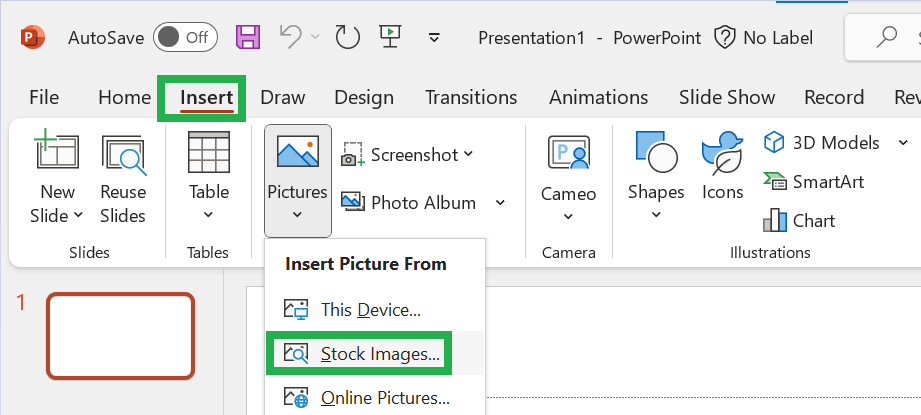The width and height of the screenshot is (921, 415).
Task: Expand the Shapes gallery chevron
Action: click(x=656, y=215)
